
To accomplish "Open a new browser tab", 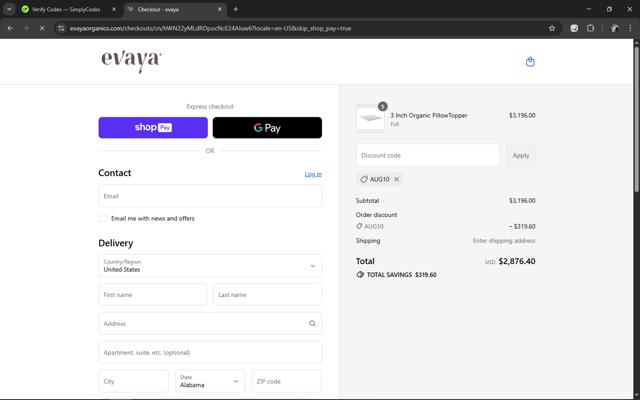I will tap(236, 9).
